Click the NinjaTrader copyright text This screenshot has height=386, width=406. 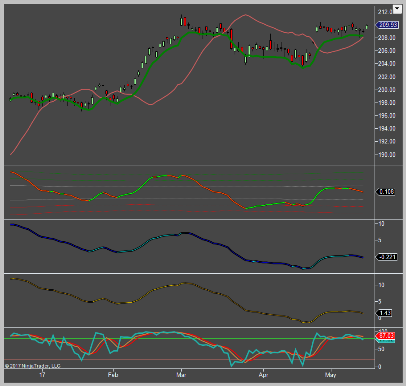(x=33, y=366)
